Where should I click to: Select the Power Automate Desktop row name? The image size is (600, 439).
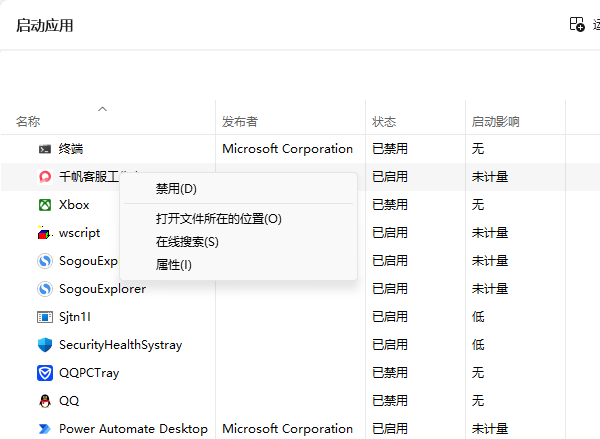coord(133,429)
